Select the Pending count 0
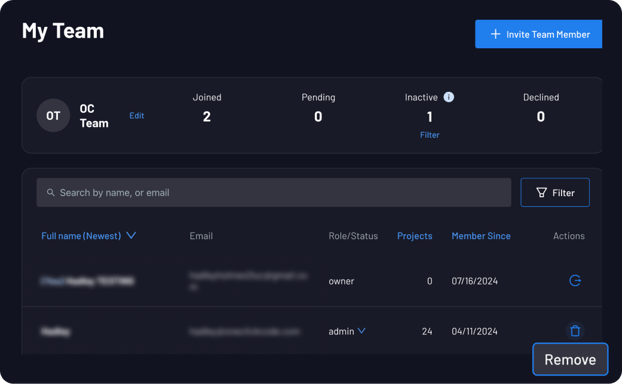Viewport: 622px width, 384px height. pyautogui.click(x=318, y=117)
